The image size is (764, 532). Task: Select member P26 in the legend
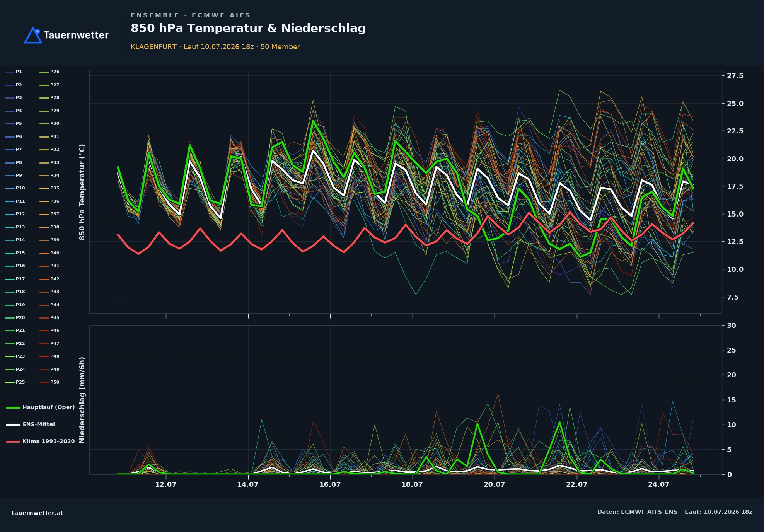[x=49, y=72]
